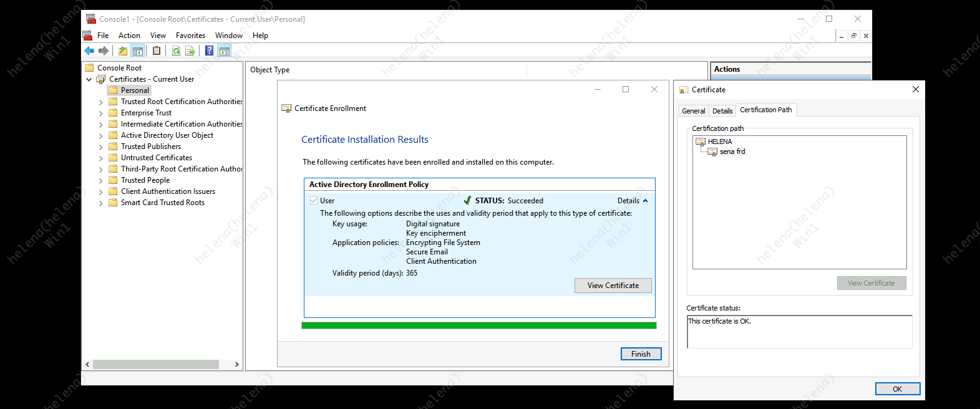This screenshot has width=980, height=409.
Task: Click the Finish button
Action: [x=641, y=354]
